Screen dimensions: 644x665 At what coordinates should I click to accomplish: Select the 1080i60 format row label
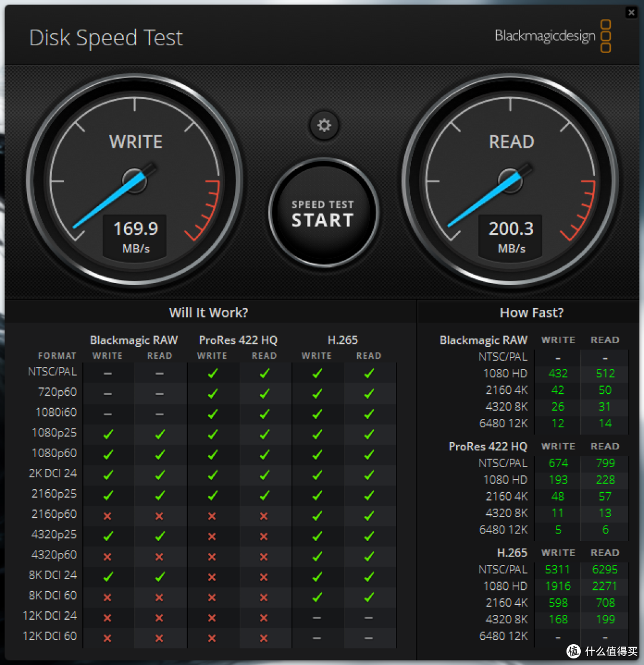point(56,412)
